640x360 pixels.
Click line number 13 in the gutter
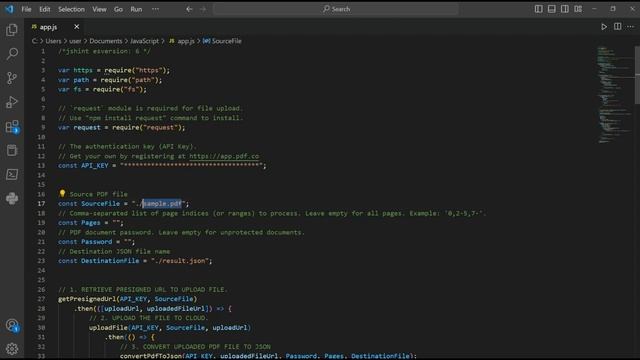point(41,166)
